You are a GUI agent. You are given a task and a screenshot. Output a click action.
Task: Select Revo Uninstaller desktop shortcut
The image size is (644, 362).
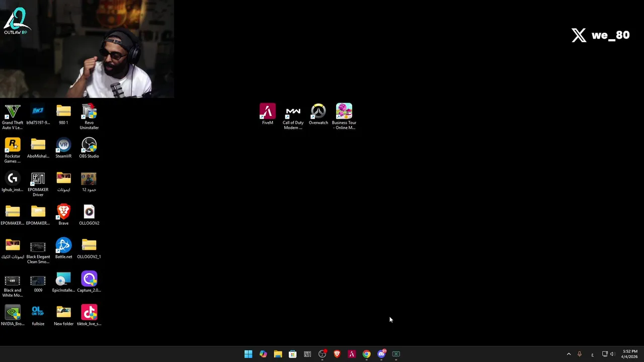click(x=89, y=117)
